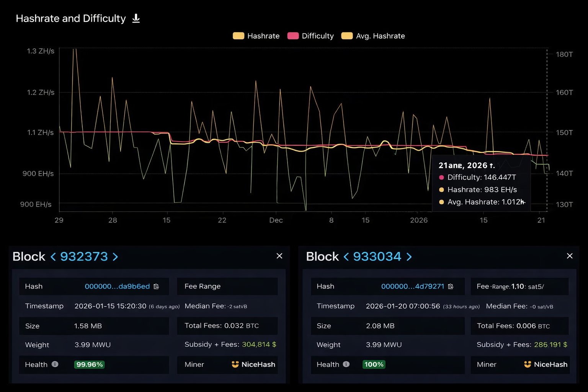
Task: Toggle Difficulty series in chart legend
Action: (x=311, y=36)
